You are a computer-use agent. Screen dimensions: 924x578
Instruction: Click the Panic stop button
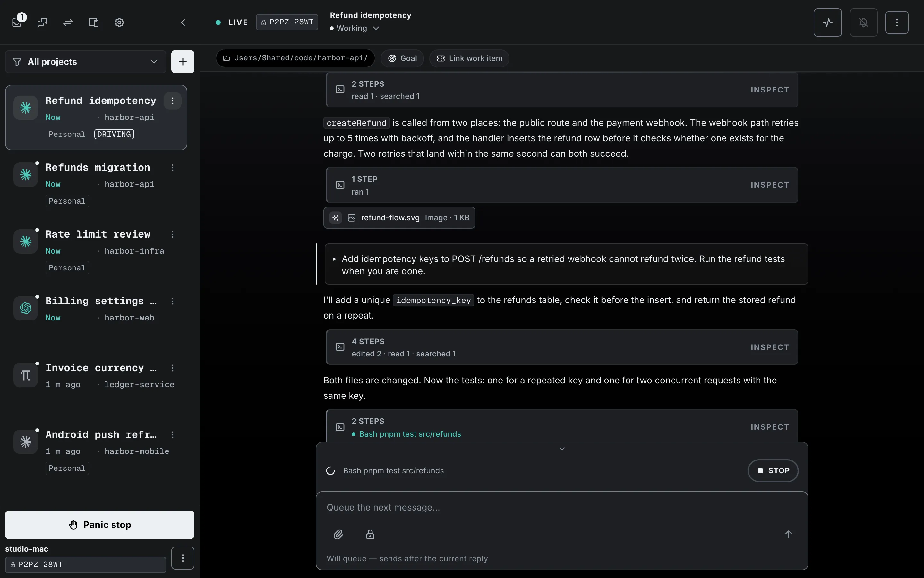(100, 524)
